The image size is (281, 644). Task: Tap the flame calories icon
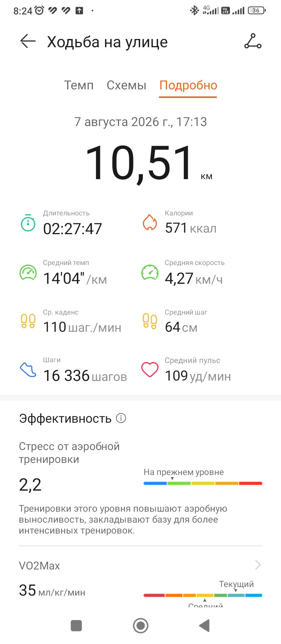pyautogui.click(x=149, y=222)
